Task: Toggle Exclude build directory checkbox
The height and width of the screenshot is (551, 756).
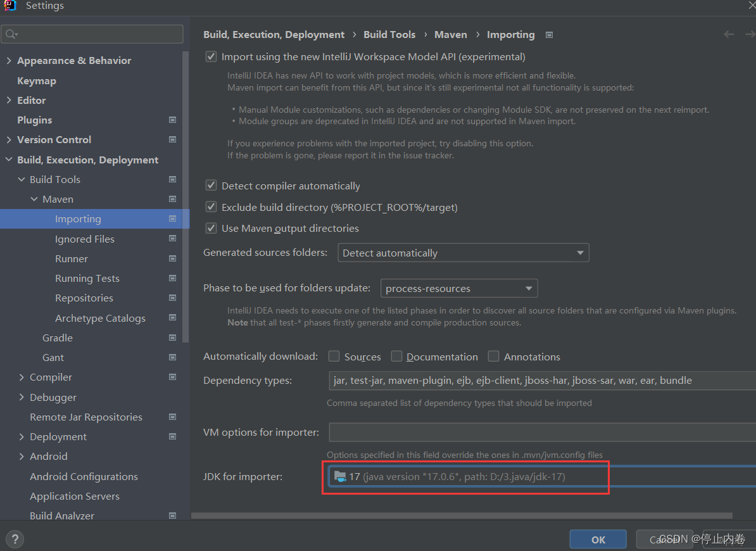Action: point(211,207)
